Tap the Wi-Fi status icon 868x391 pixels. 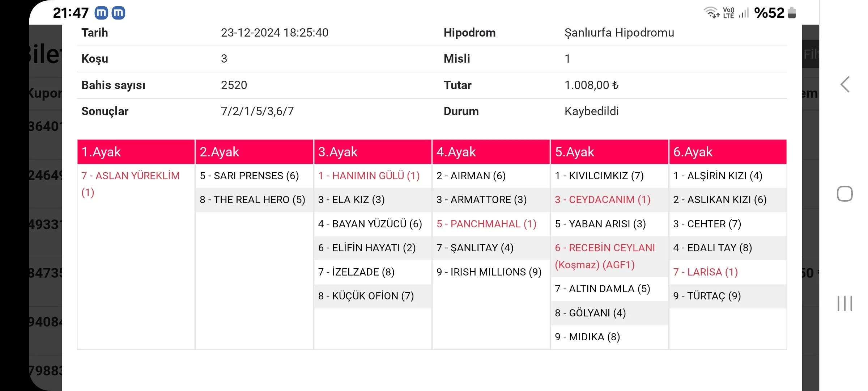pyautogui.click(x=711, y=13)
